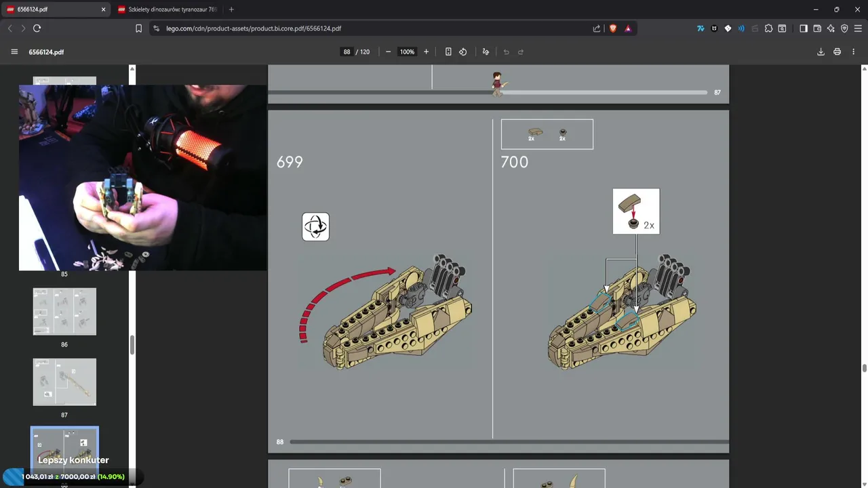
Task: Click the fit to page icon
Action: 448,52
